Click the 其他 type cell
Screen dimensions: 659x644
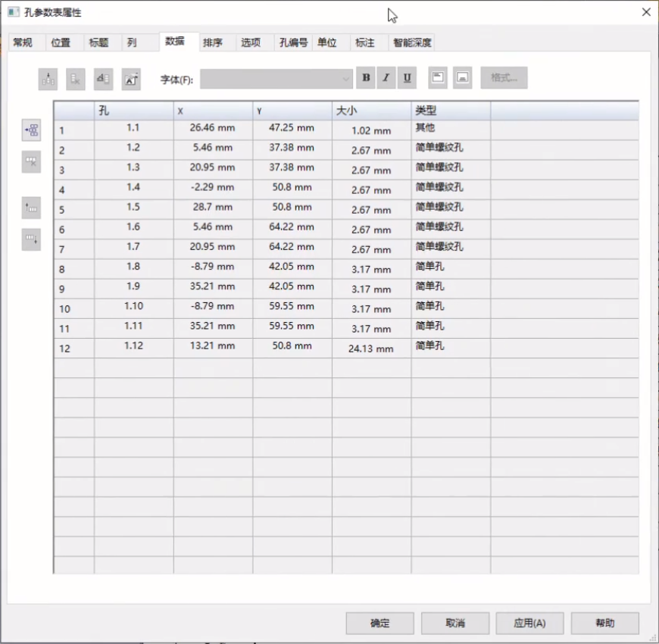pyautogui.click(x=451, y=130)
